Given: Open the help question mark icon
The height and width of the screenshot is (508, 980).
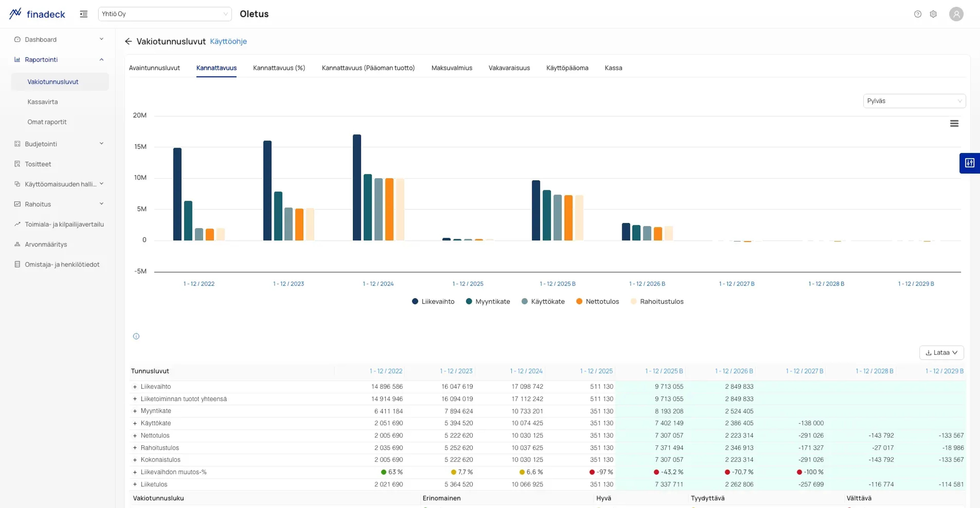Looking at the screenshot, I should pyautogui.click(x=918, y=14).
